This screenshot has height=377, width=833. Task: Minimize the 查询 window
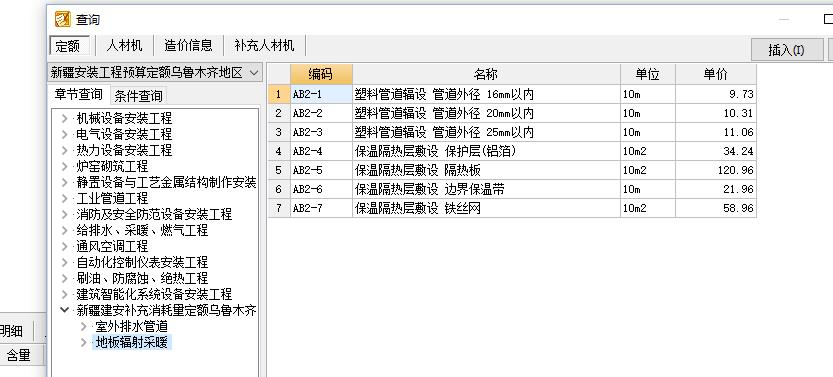[x=785, y=20]
